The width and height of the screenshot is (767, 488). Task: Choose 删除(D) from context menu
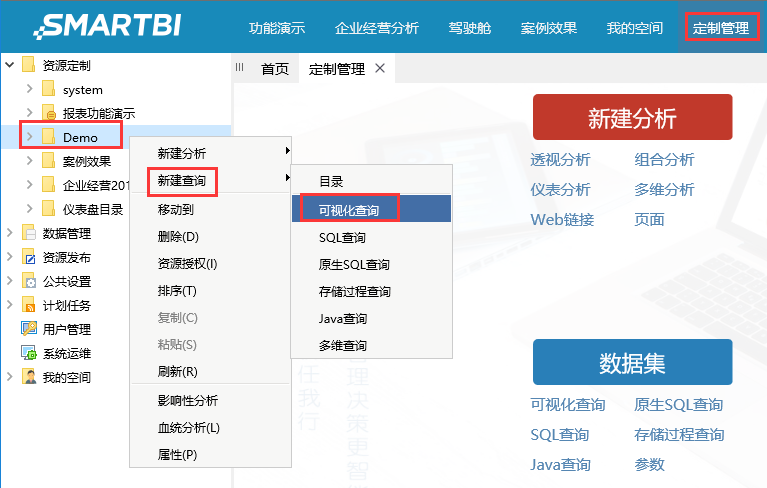pos(211,237)
